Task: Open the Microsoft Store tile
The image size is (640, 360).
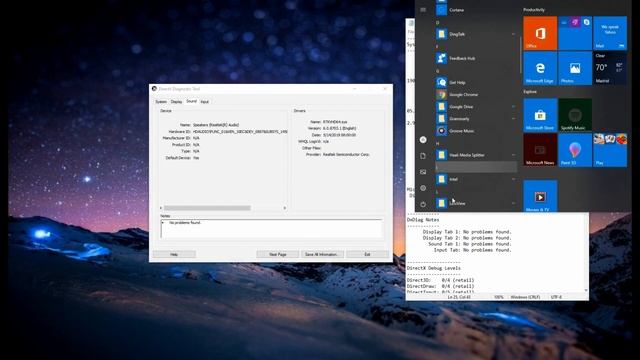Action: pyautogui.click(x=540, y=115)
